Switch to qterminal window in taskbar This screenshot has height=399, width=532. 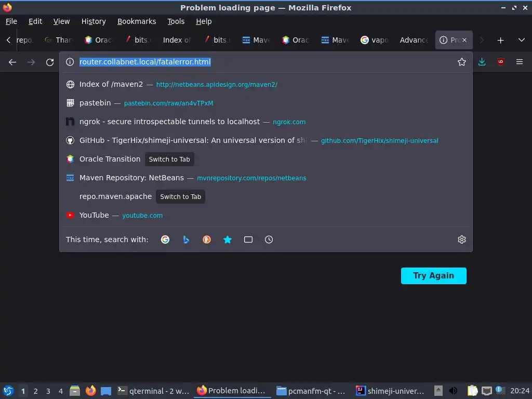point(153,391)
